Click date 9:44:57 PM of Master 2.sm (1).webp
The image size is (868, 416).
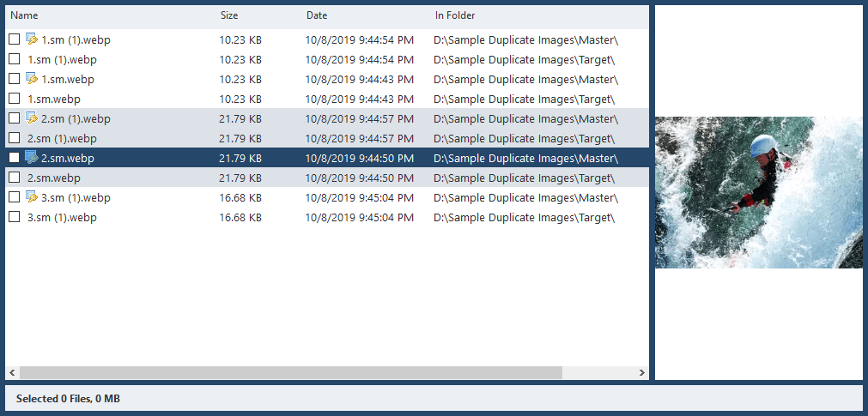point(360,119)
